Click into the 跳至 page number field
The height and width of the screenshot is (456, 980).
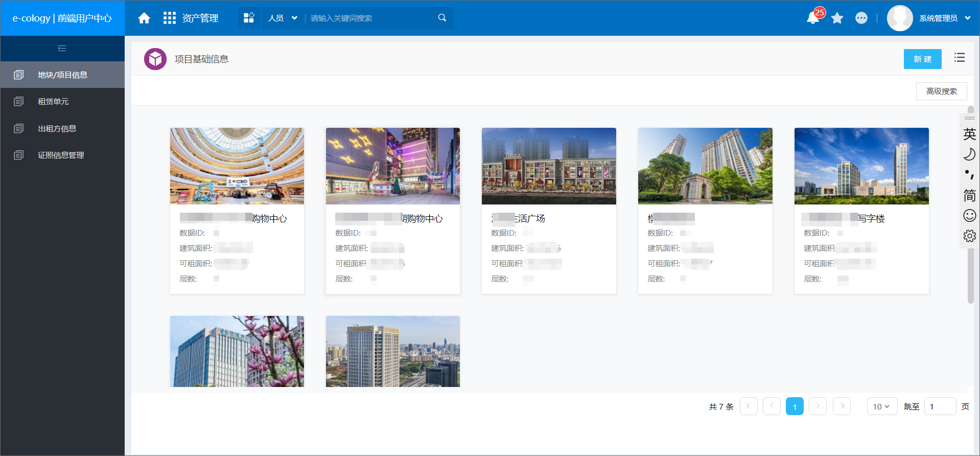click(940, 406)
